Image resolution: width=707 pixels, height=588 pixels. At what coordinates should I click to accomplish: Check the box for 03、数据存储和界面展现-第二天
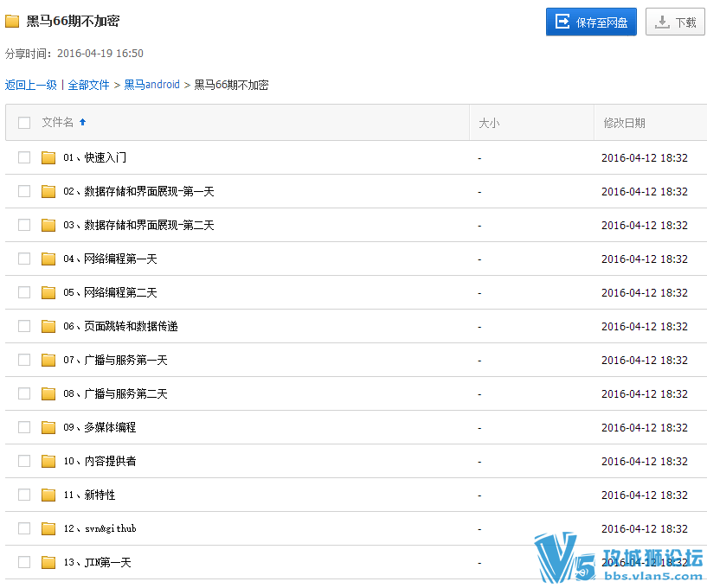pyautogui.click(x=24, y=226)
